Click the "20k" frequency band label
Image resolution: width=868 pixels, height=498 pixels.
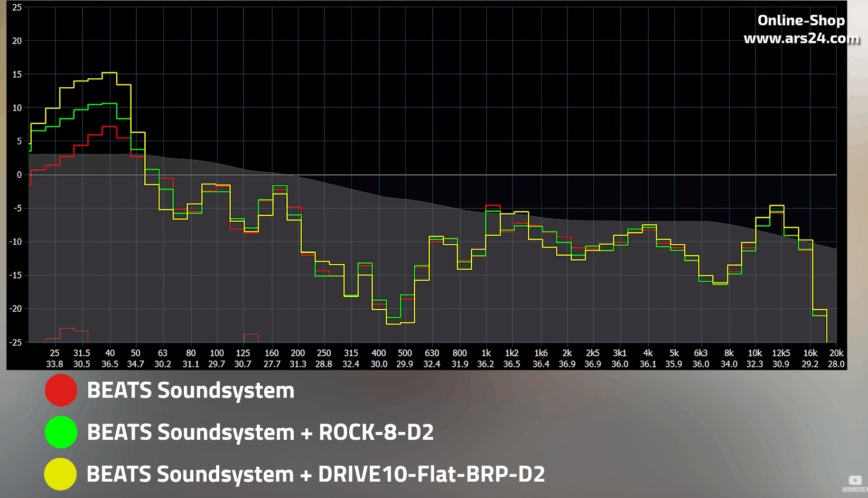coord(836,353)
